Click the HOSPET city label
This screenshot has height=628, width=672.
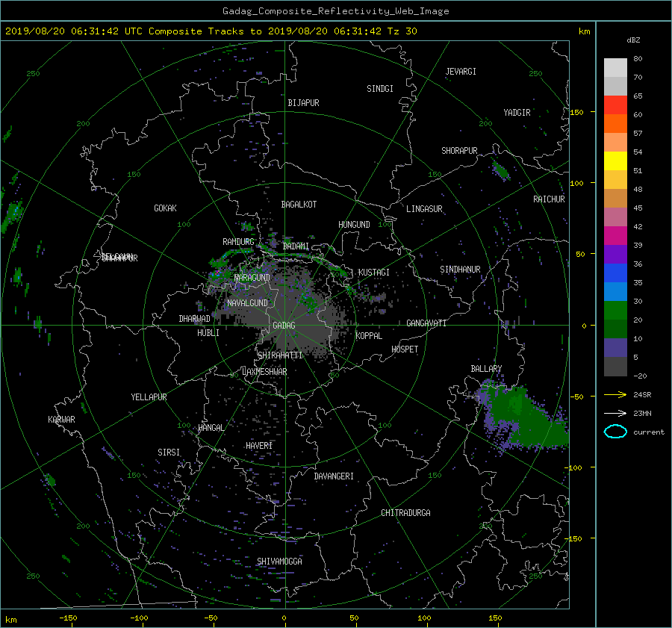tap(405, 349)
